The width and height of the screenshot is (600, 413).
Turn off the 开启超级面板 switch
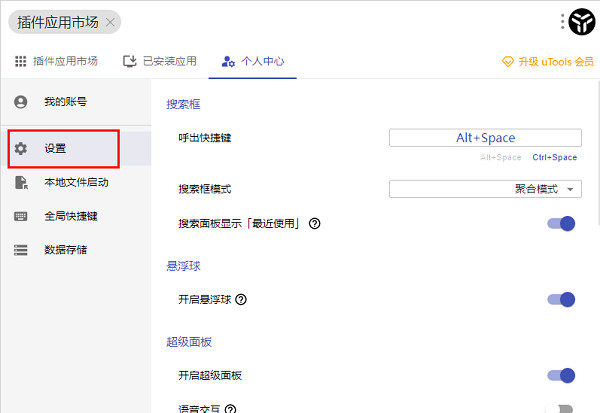[561, 375]
